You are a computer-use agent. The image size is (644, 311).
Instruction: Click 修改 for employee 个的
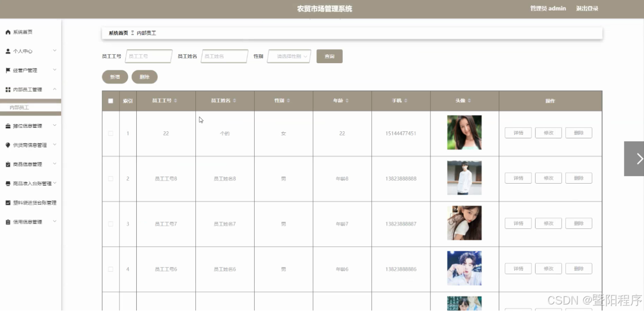[x=548, y=133]
